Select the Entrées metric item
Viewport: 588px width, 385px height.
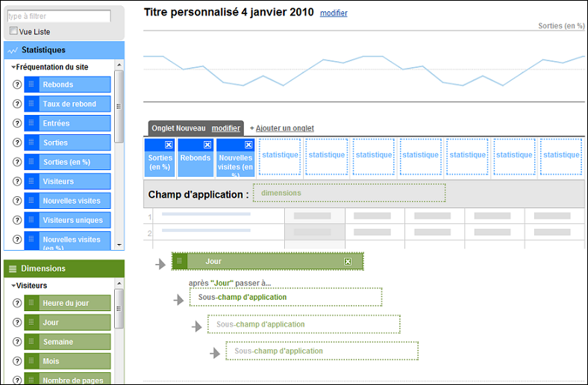[67, 123]
